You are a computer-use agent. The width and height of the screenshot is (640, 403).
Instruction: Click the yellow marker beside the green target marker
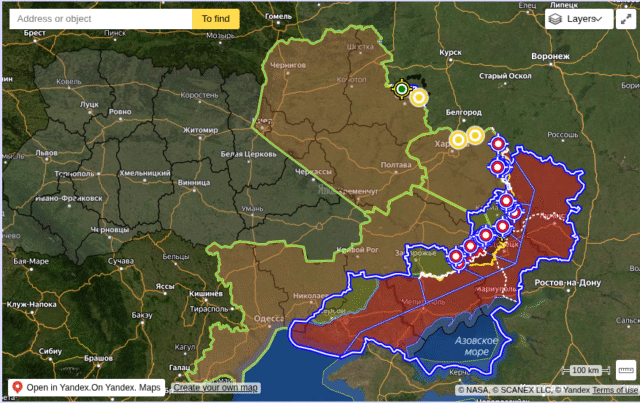coord(419,97)
